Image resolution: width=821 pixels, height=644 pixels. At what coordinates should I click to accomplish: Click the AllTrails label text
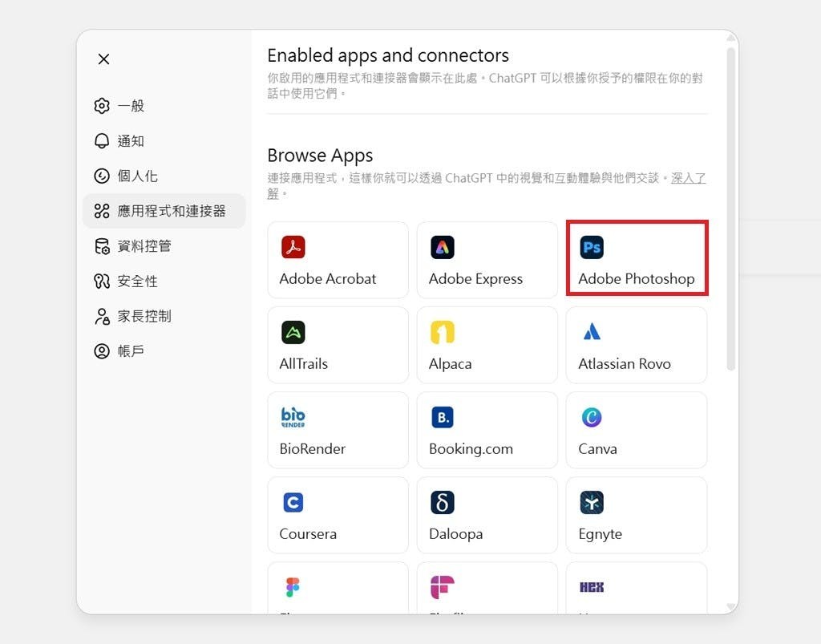click(304, 363)
